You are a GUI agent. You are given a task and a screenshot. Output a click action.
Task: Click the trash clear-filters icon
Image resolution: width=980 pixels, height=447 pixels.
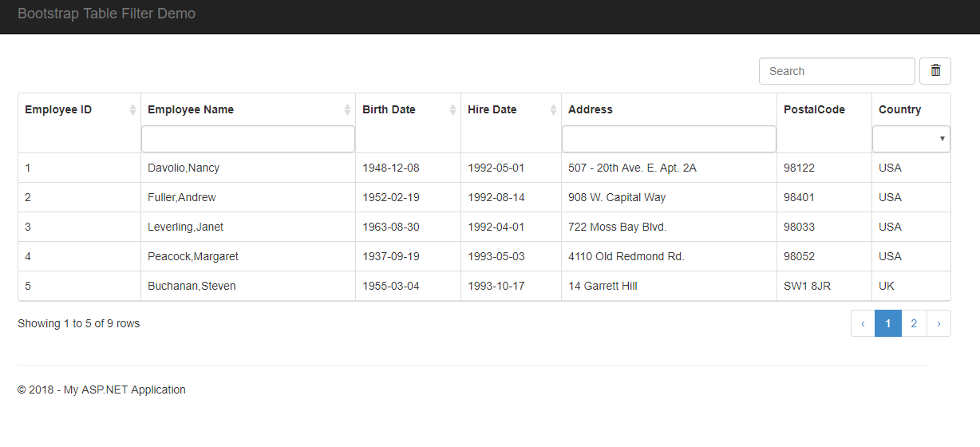coord(935,71)
